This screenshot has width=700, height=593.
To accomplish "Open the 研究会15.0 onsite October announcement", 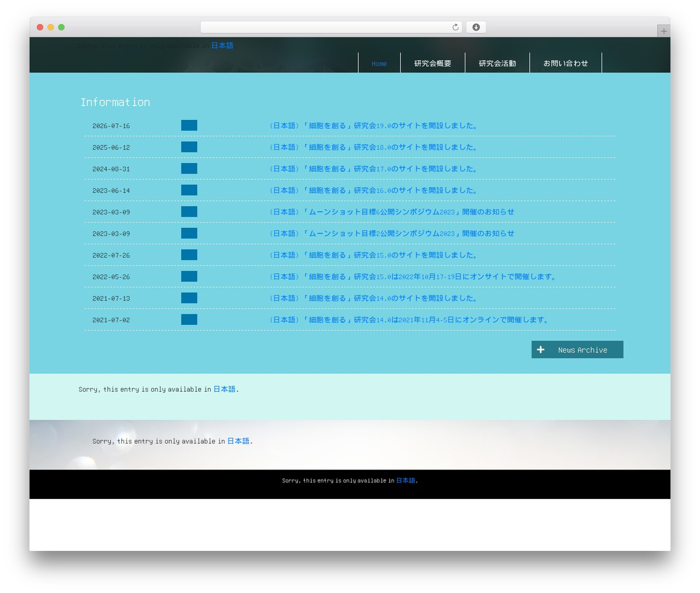I will point(413,277).
